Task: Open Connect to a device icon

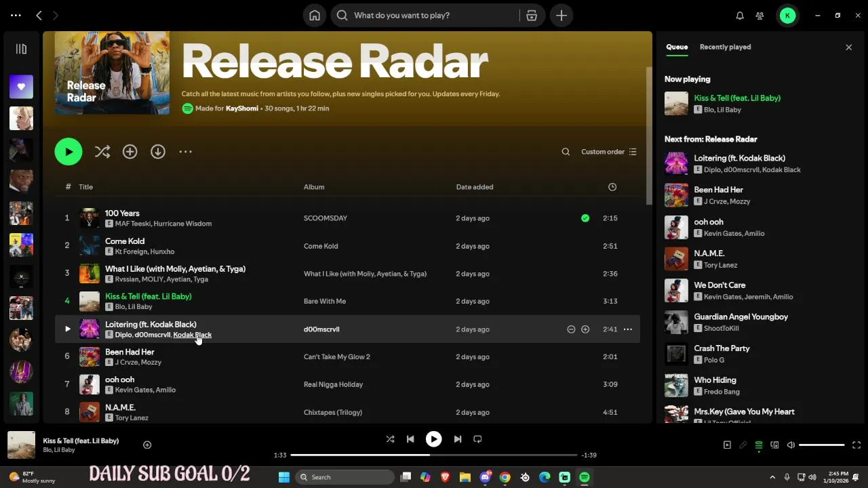Action: coord(774,445)
